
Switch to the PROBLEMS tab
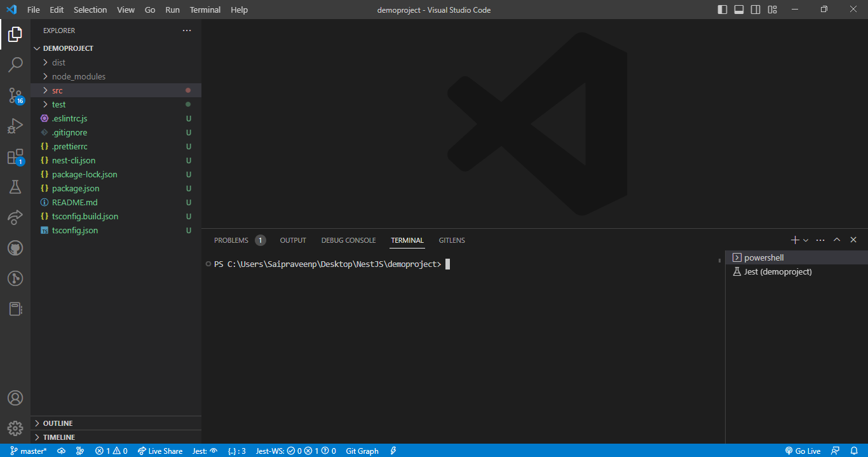pyautogui.click(x=231, y=240)
